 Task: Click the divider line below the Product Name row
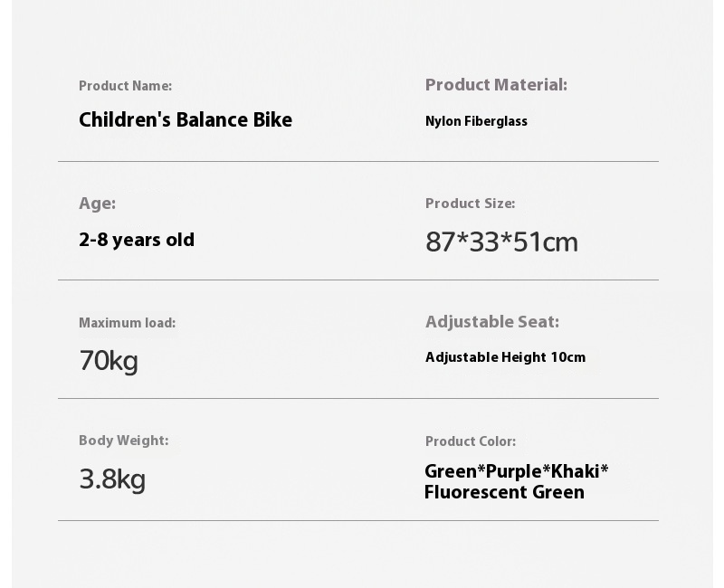(x=358, y=162)
